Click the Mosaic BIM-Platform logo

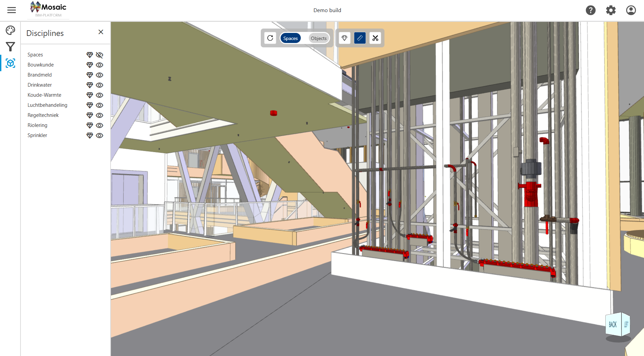pos(48,9)
